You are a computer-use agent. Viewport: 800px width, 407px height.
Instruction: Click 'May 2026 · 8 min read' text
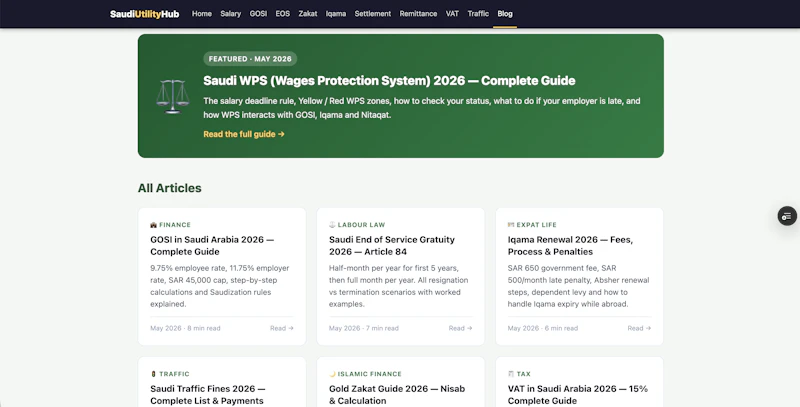(185, 328)
